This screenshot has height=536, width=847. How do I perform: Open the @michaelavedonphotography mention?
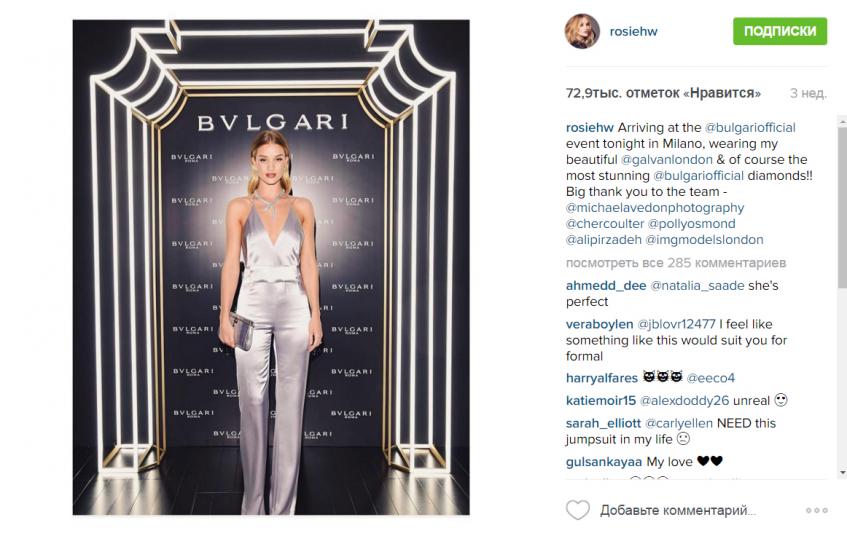(x=655, y=207)
